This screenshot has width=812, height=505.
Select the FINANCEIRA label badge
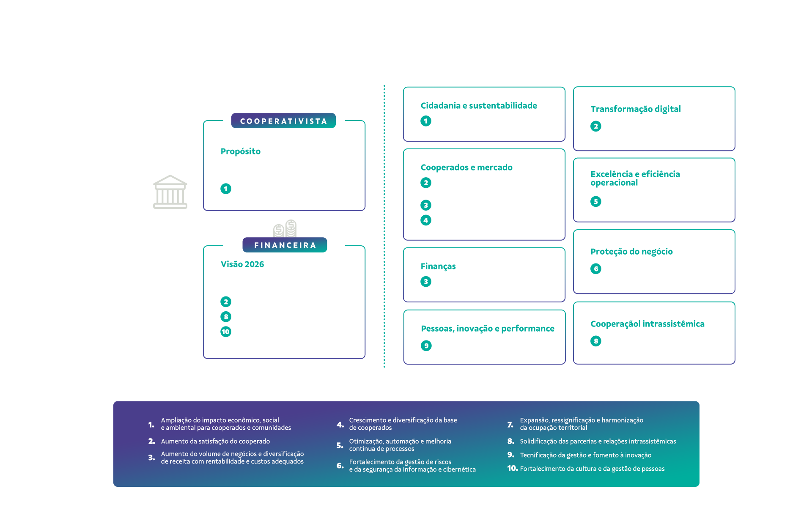[x=285, y=245]
